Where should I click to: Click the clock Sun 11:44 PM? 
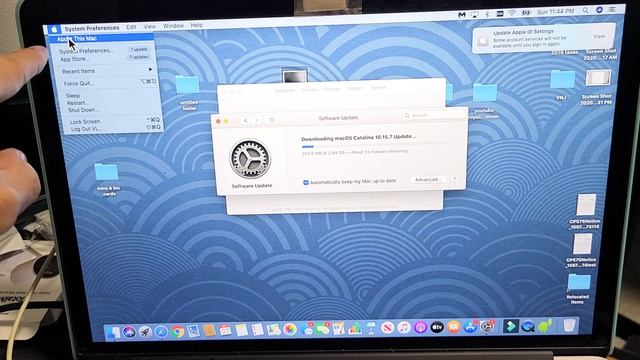point(556,12)
